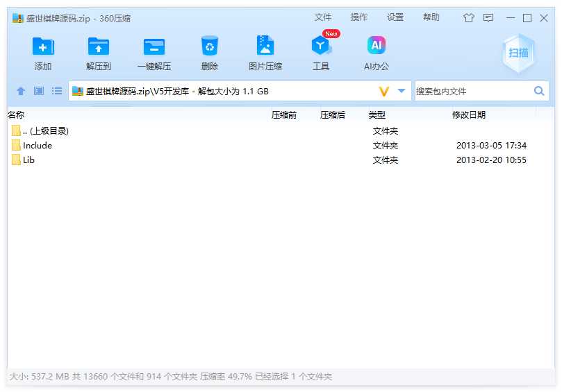Screen dimensions: 562x392
Task: Click the 扫描 scan hexagon button
Action: [x=518, y=53]
